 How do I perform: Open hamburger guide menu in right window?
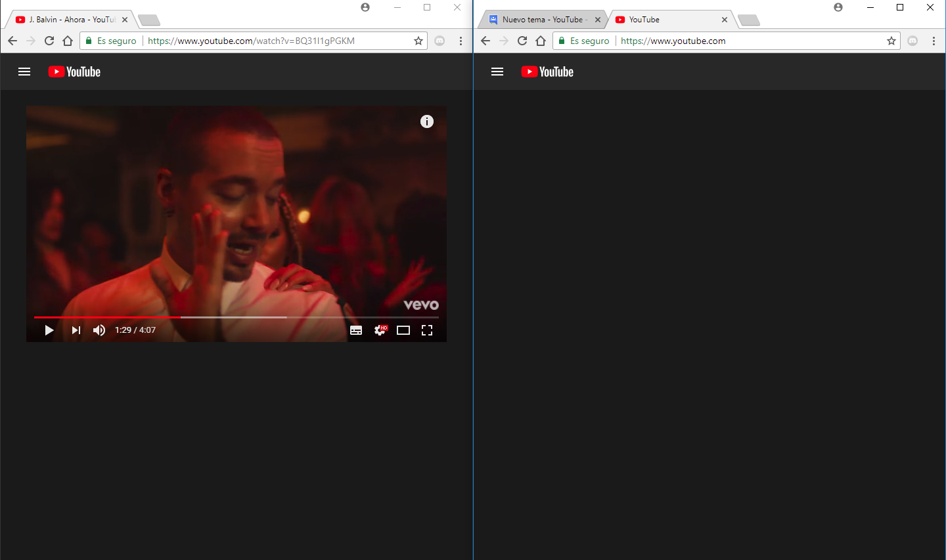tap(497, 72)
